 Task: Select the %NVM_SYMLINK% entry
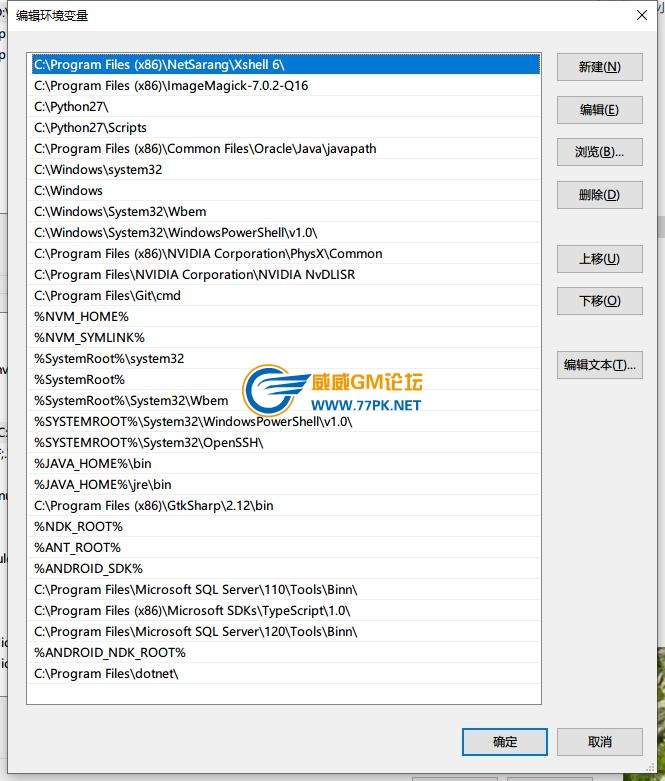(x=285, y=337)
